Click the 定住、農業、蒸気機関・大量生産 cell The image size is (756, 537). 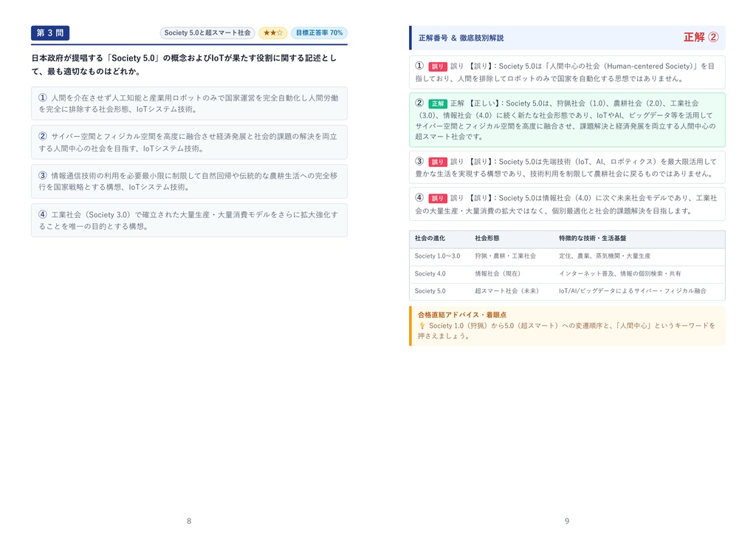(x=605, y=256)
